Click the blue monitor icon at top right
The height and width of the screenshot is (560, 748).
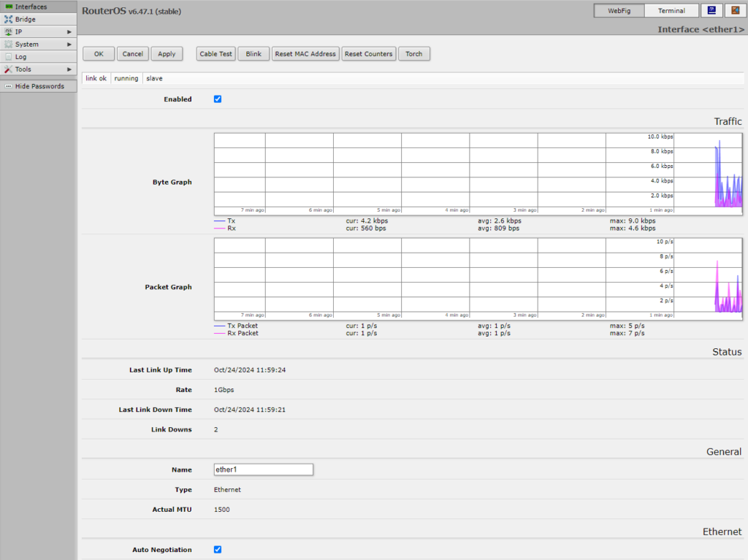pyautogui.click(x=711, y=10)
